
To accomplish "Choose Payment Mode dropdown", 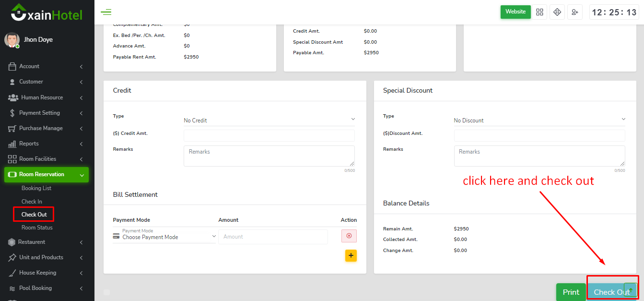I will (x=164, y=236).
